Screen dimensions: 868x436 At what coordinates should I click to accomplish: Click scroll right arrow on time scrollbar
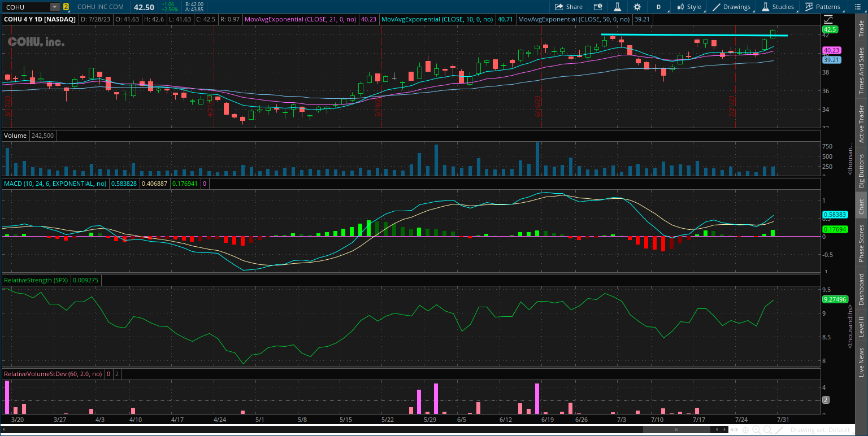tap(725, 430)
